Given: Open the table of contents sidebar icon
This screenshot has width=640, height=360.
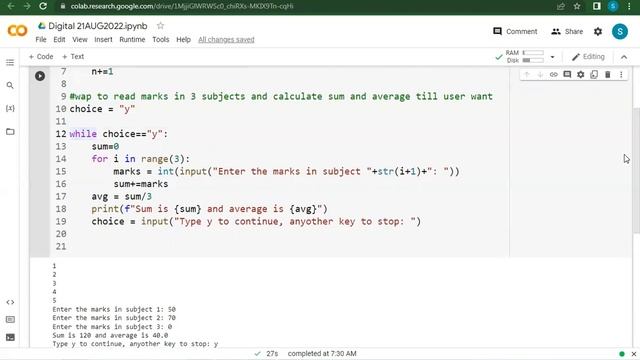Looking at the screenshot, I should (10, 62).
